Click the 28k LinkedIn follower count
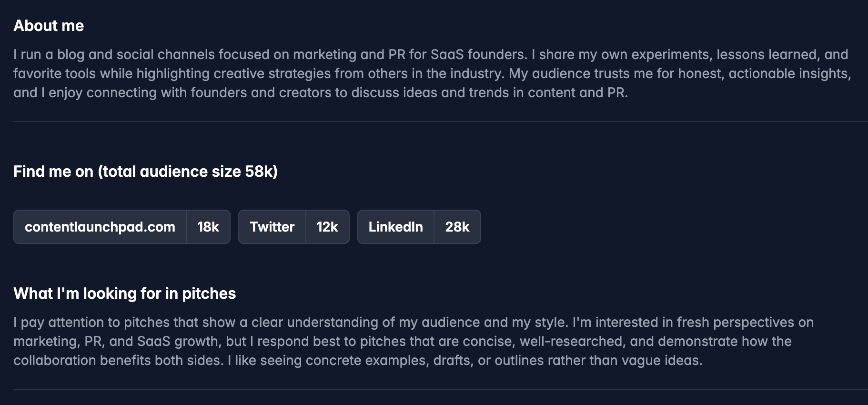Viewport: 868px width, 405px height. point(457,227)
